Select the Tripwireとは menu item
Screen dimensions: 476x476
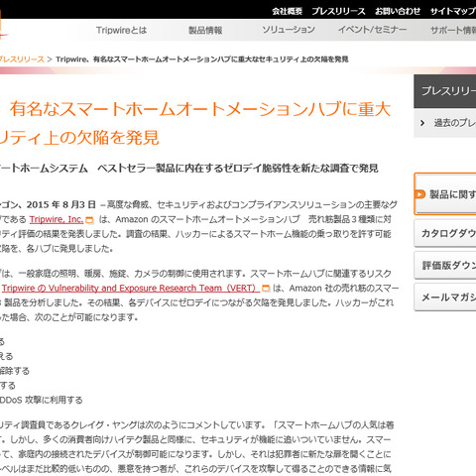(121, 30)
